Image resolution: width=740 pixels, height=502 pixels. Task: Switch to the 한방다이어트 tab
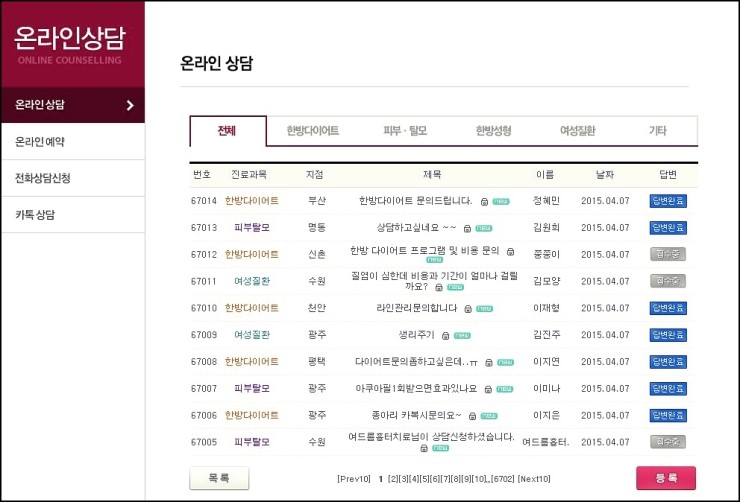(312, 131)
